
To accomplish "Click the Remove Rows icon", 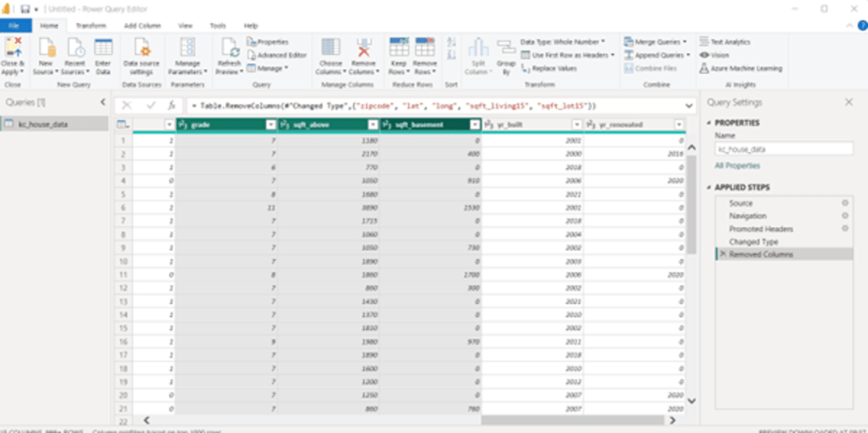I will click(424, 48).
